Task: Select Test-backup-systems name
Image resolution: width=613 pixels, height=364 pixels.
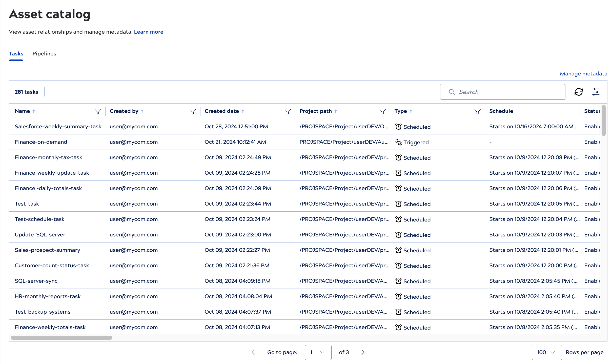Action: [x=43, y=312]
